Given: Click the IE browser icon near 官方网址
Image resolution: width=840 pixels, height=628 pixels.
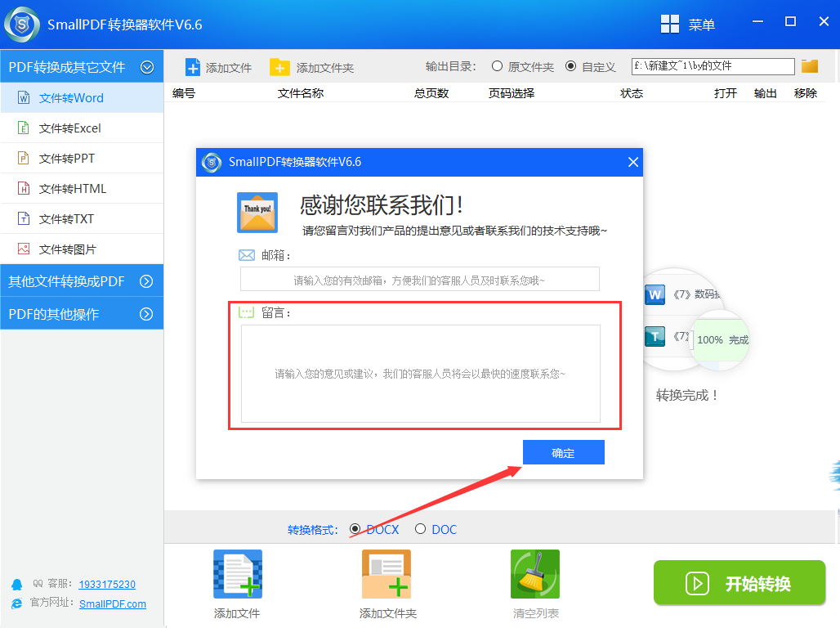Looking at the screenshot, I should [x=17, y=603].
